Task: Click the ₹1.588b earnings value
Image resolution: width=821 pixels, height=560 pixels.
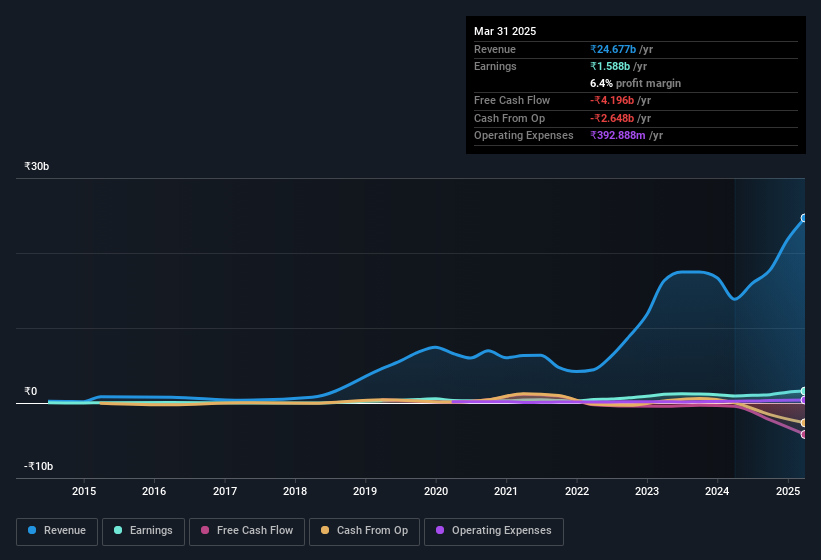Action: (x=610, y=66)
